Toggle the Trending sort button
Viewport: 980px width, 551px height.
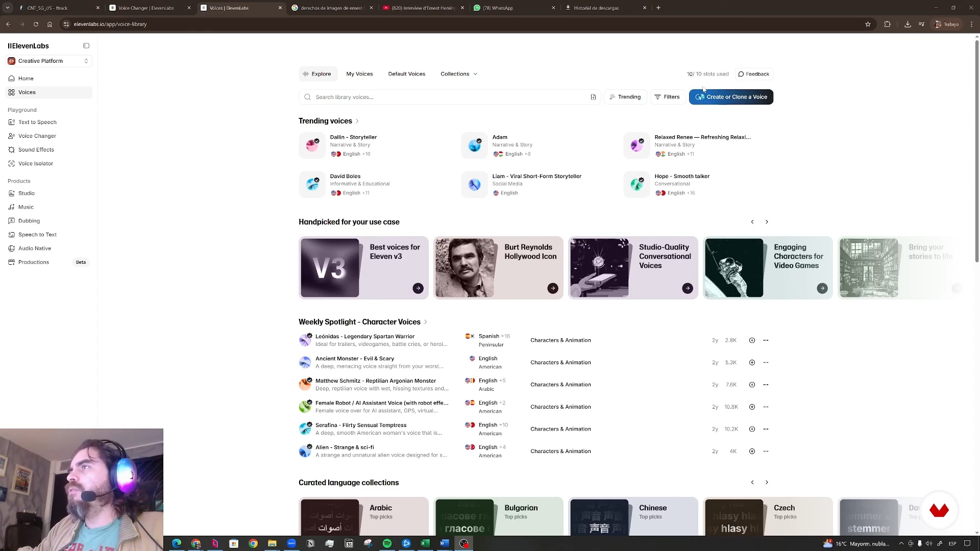625,97
